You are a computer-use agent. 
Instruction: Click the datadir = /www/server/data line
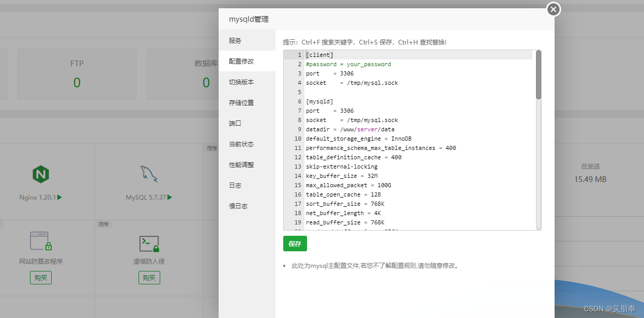click(x=350, y=129)
